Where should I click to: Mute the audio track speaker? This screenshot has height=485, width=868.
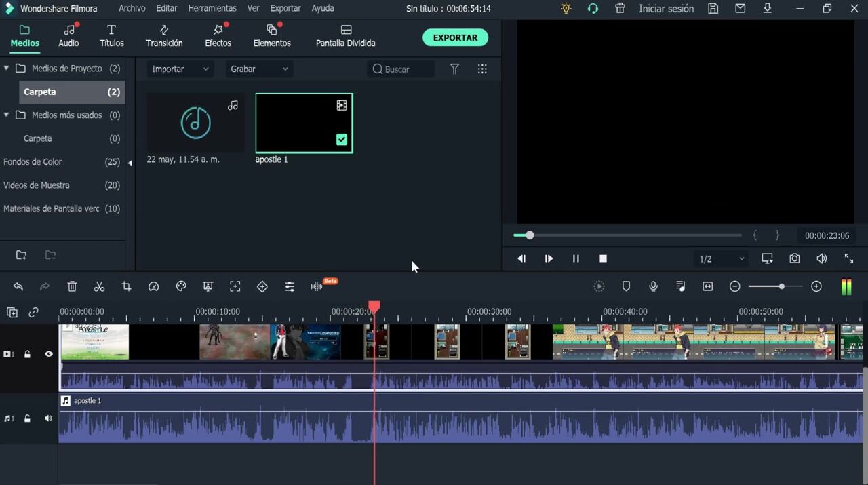coord(48,419)
